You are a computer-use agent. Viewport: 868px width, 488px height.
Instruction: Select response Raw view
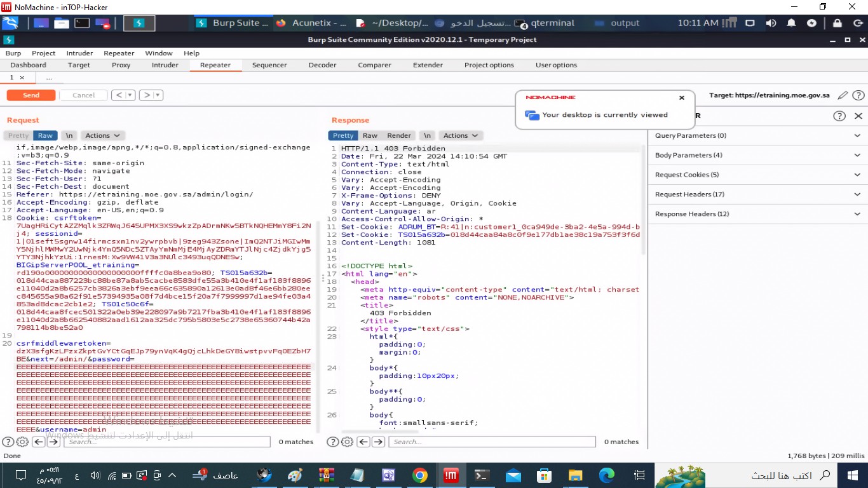coord(370,135)
